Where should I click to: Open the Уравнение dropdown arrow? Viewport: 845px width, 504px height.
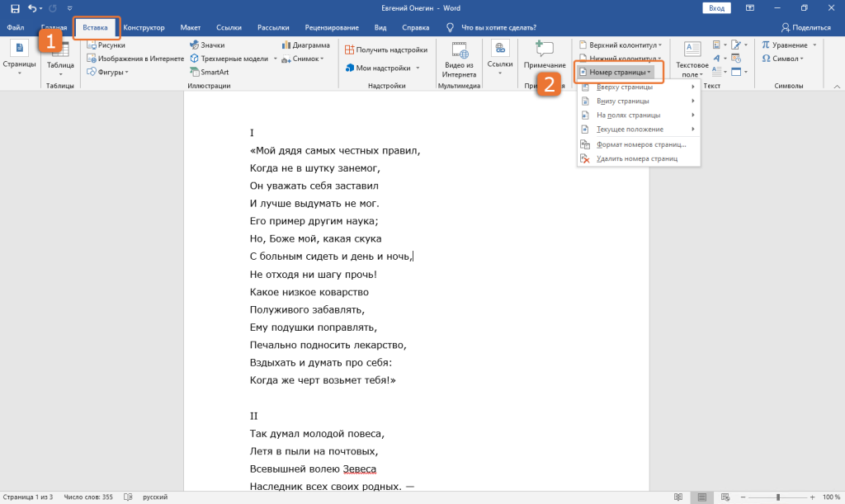814,45
